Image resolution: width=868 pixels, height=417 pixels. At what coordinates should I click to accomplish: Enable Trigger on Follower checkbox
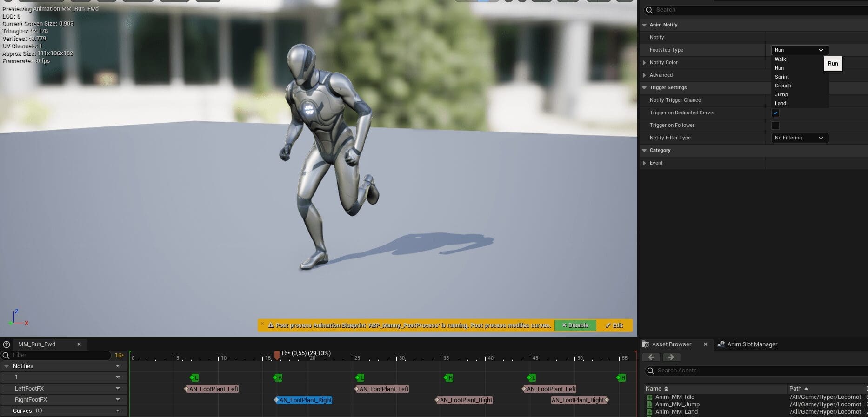tap(775, 126)
